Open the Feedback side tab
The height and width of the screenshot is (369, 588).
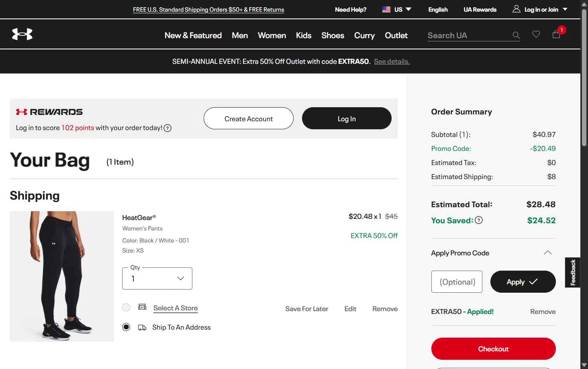pos(573,272)
